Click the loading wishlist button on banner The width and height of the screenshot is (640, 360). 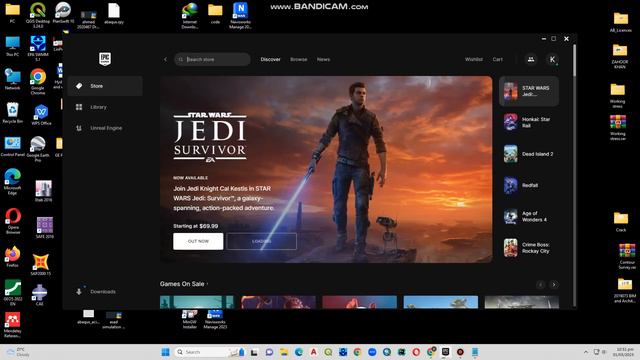coord(262,241)
